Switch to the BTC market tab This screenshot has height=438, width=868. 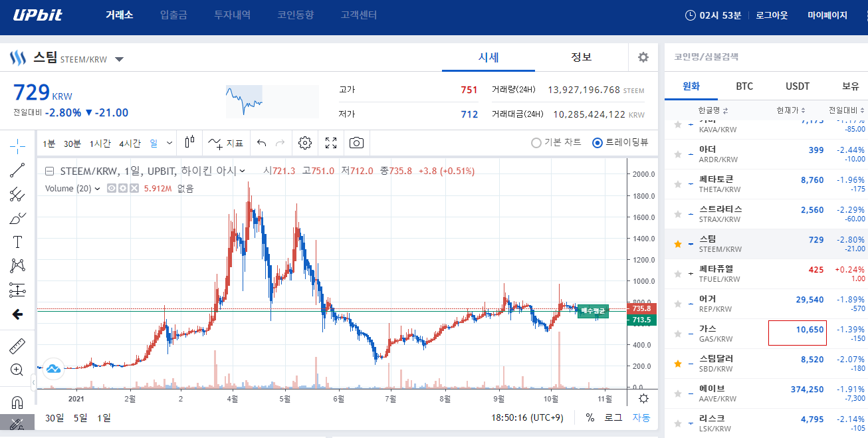[x=744, y=86]
